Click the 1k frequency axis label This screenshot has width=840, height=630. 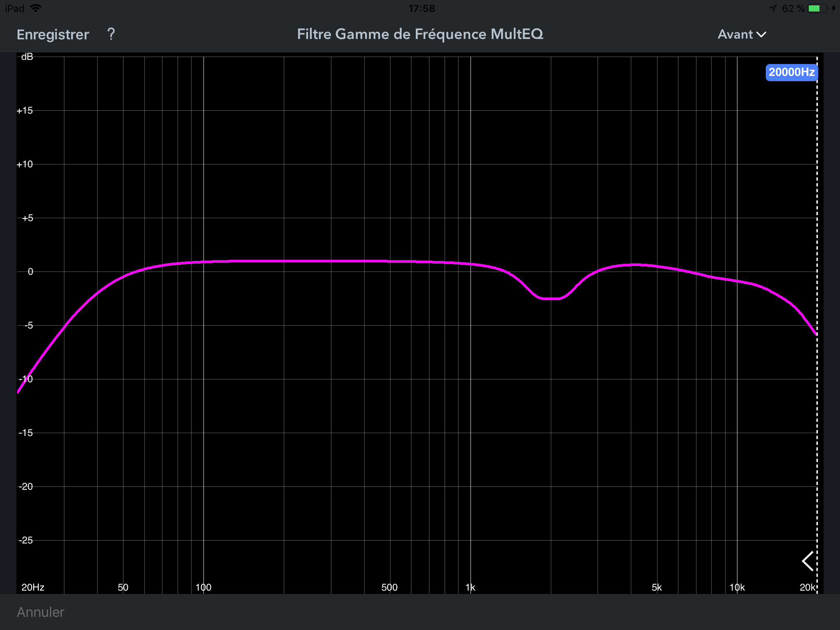pos(470,587)
